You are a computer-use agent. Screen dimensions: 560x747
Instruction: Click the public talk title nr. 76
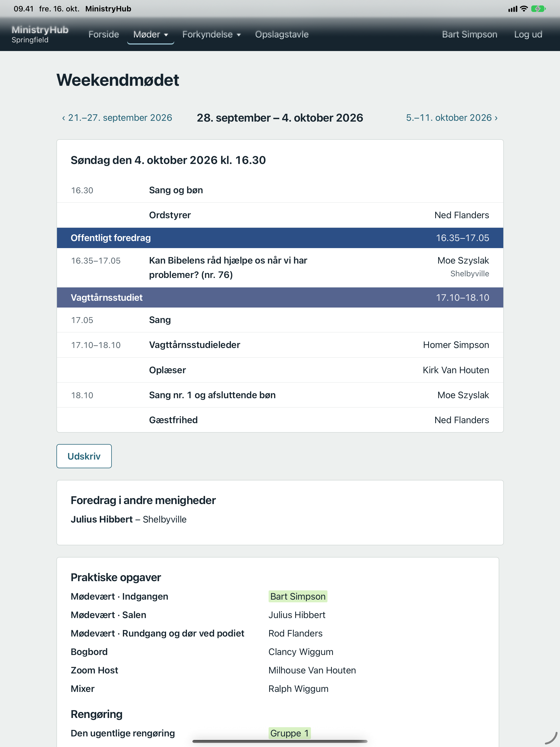click(x=228, y=267)
